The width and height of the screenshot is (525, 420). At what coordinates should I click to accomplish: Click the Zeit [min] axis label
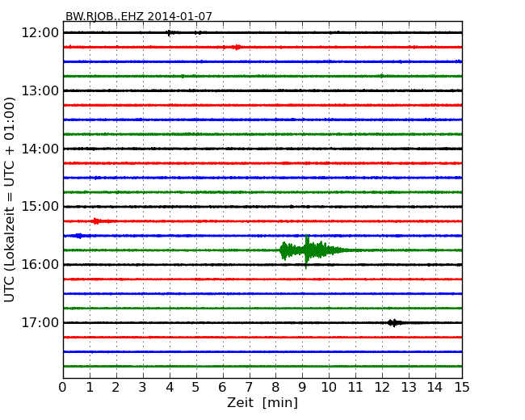[x=262, y=402]
